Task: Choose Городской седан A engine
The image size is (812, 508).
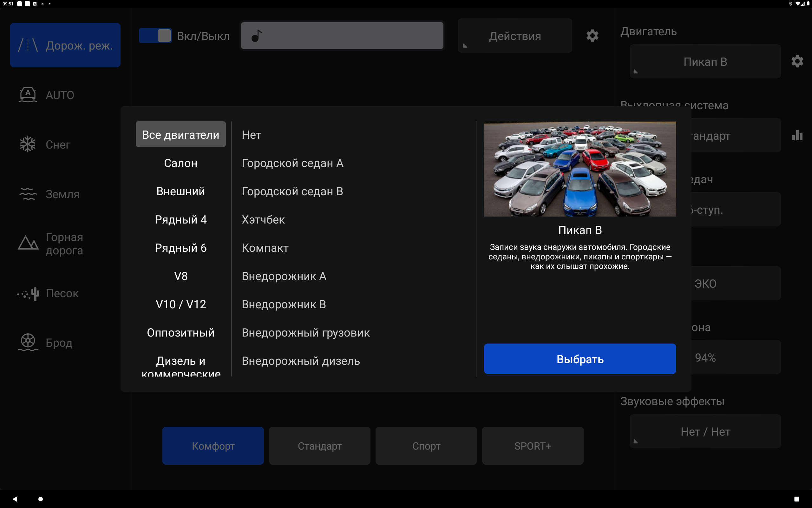Action: click(x=354, y=163)
